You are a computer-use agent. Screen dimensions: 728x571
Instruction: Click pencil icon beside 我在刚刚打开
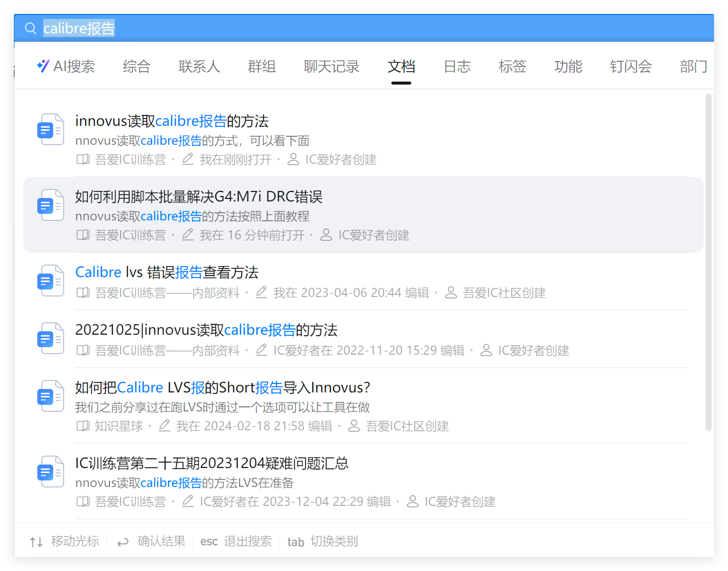click(x=188, y=159)
